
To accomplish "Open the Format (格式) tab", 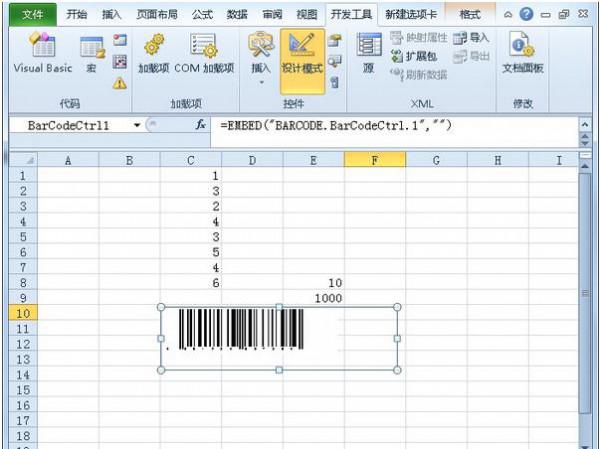I will (470, 15).
